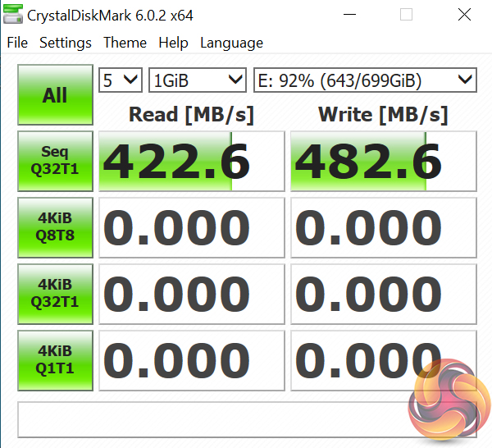Select the Seq write result 482.6
Screen dimensions: 492x448
(x=384, y=161)
